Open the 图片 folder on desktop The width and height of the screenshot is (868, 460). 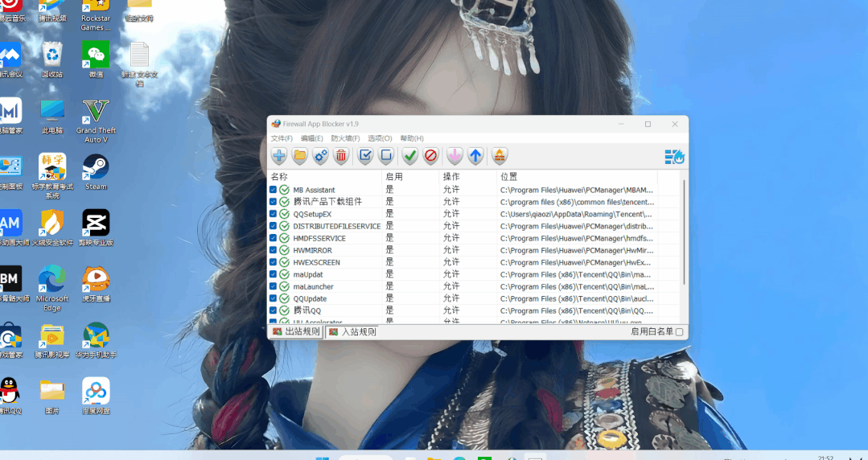pyautogui.click(x=52, y=396)
